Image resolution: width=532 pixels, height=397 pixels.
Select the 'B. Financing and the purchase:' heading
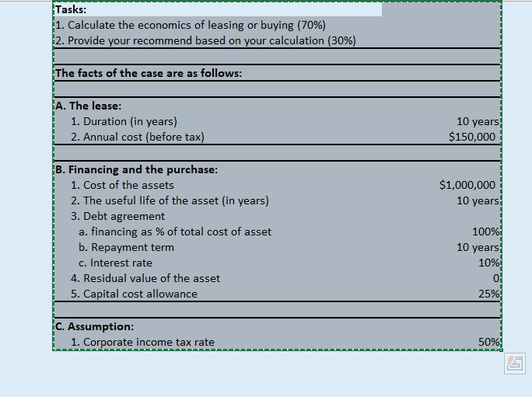pos(136,169)
